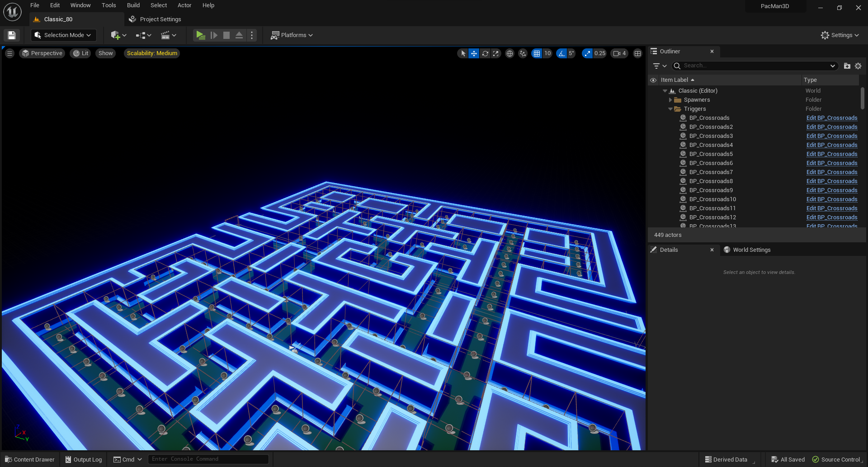Click the Eject from player button
This screenshot has height=467, width=868.
click(x=239, y=35)
